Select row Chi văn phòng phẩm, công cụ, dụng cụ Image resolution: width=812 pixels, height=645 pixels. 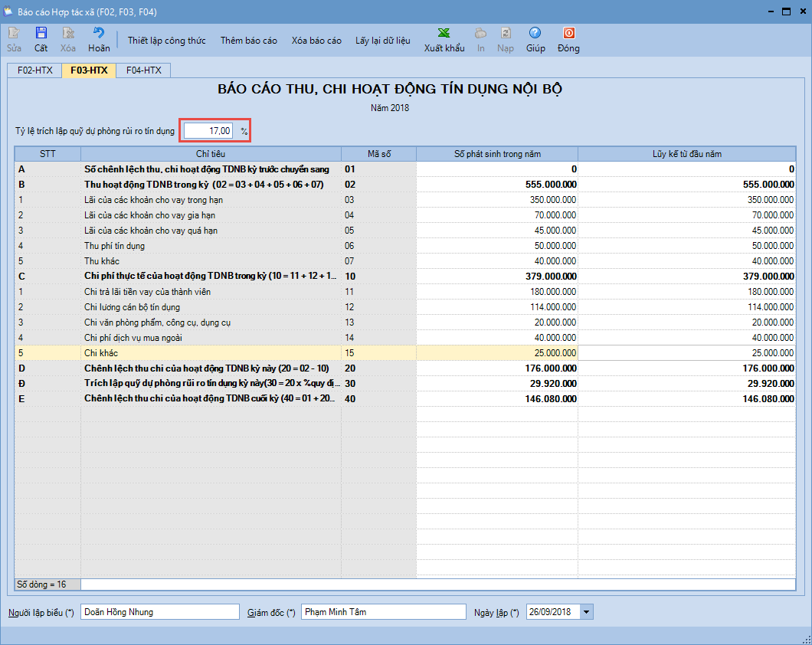click(x=405, y=322)
